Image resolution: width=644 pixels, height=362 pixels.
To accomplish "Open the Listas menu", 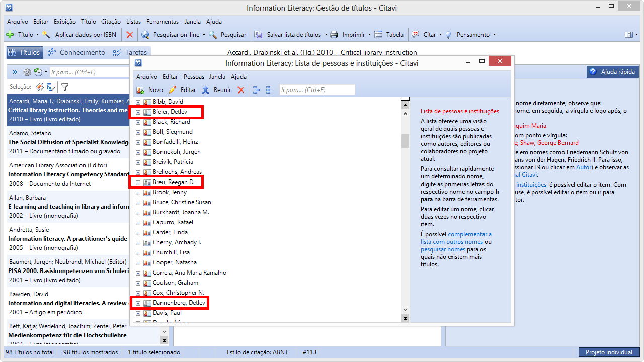I will point(134,22).
